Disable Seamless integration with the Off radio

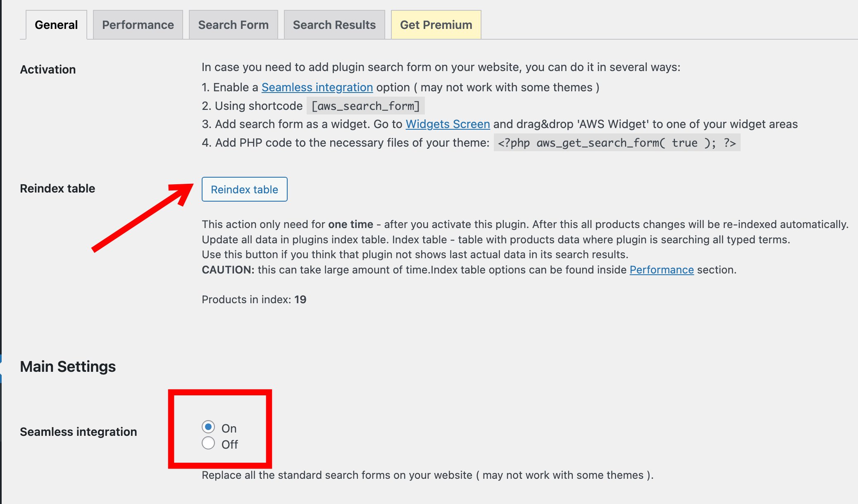pos(208,443)
